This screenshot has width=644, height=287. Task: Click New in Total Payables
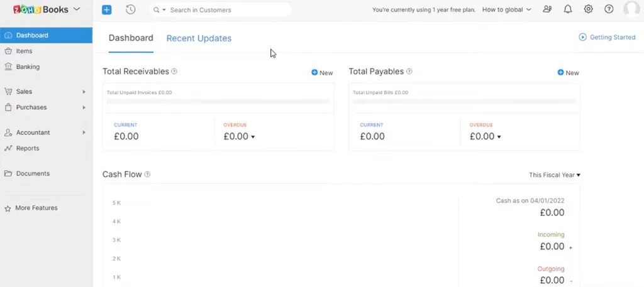(569, 73)
